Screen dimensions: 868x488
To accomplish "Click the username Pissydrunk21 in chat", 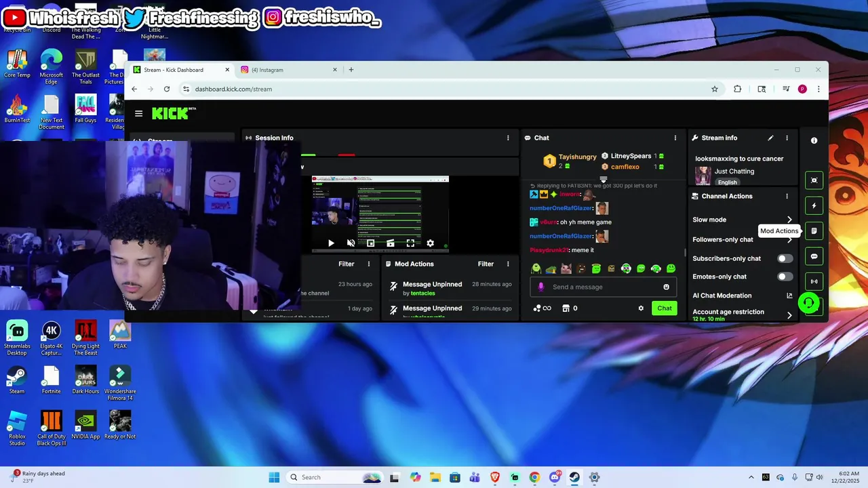I will click(x=549, y=250).
